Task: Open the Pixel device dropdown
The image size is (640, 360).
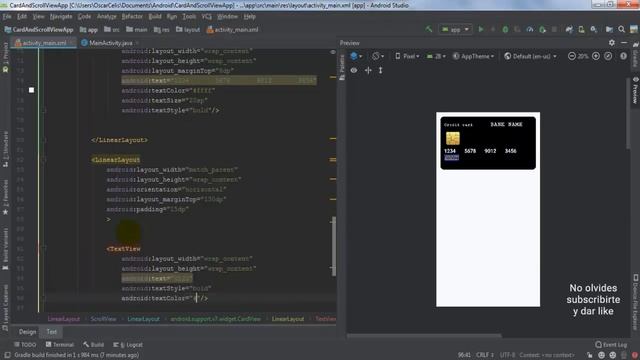Action: (407, 56)
